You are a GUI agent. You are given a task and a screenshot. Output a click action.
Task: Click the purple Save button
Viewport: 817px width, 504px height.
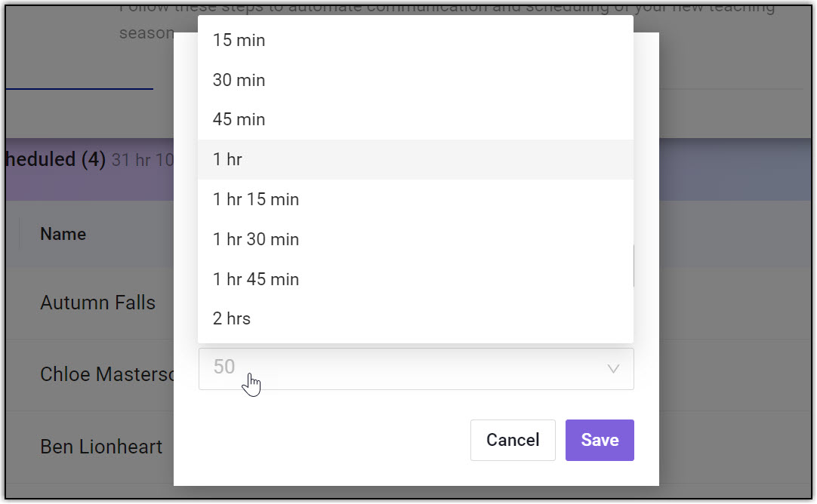[x=600, y=440]
